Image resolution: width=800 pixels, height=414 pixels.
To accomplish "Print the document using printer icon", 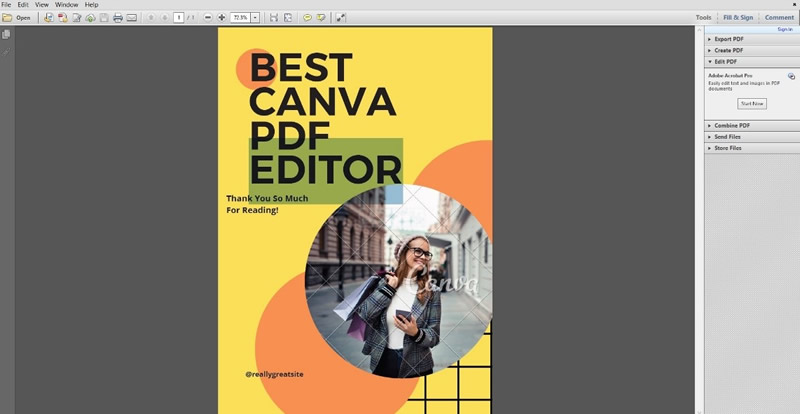I will point(118,18).
